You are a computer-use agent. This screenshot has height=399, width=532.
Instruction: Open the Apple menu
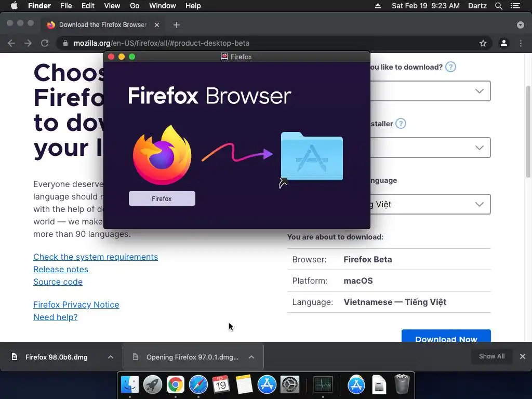click(x=14, y=6)
